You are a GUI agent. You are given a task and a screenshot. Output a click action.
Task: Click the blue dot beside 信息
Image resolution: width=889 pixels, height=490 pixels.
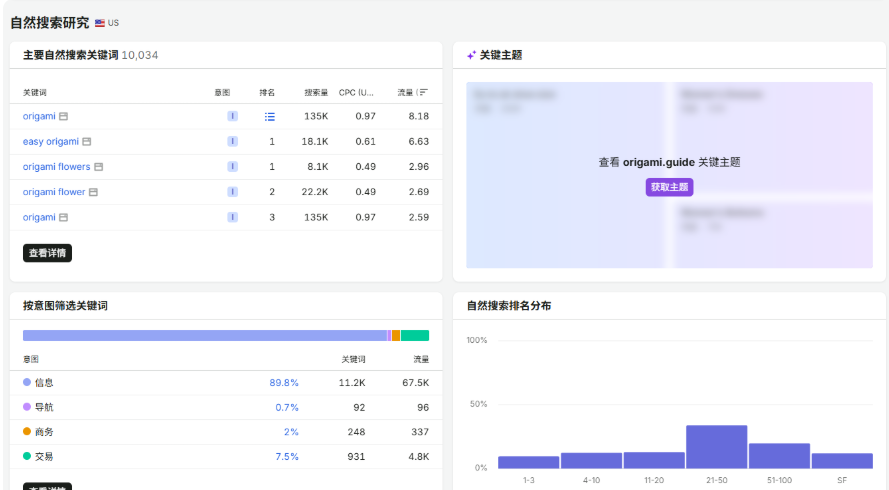point(27,382)
